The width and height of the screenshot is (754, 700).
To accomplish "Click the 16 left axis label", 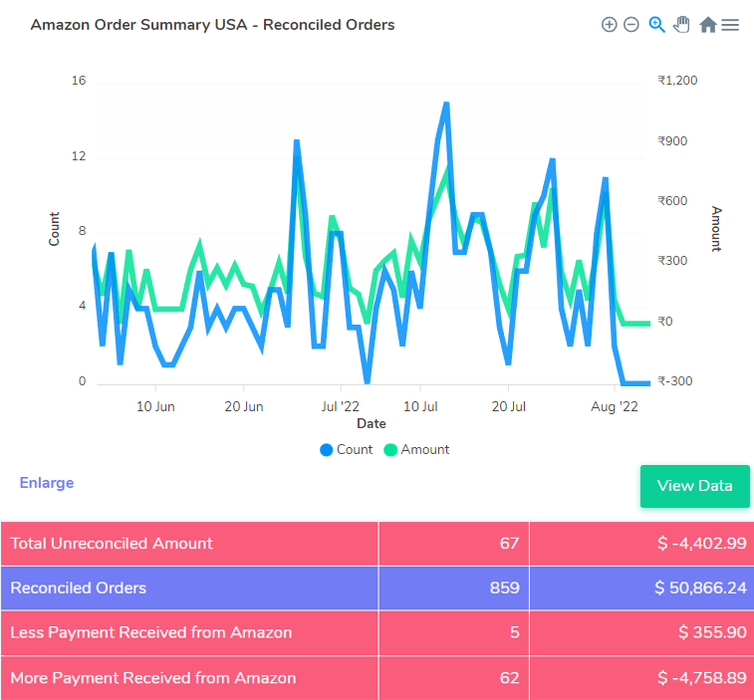I will (79, 81).
